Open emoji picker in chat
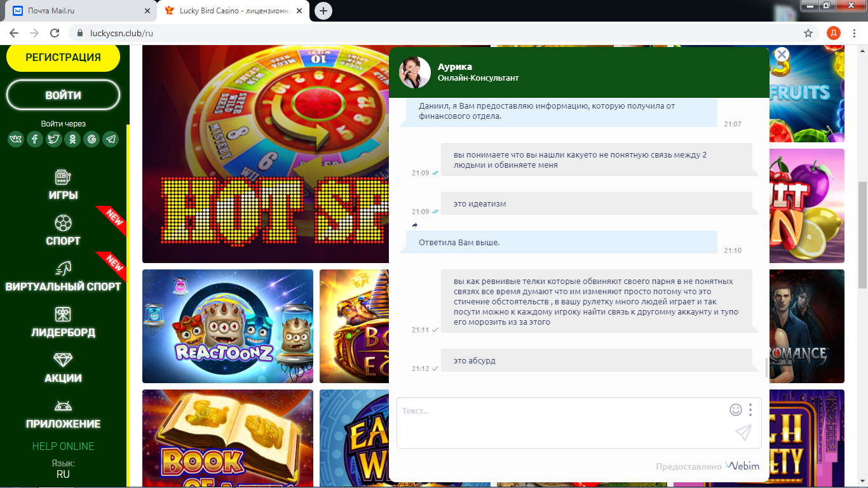The image size is (868, 488). click(x=736, y=410)
